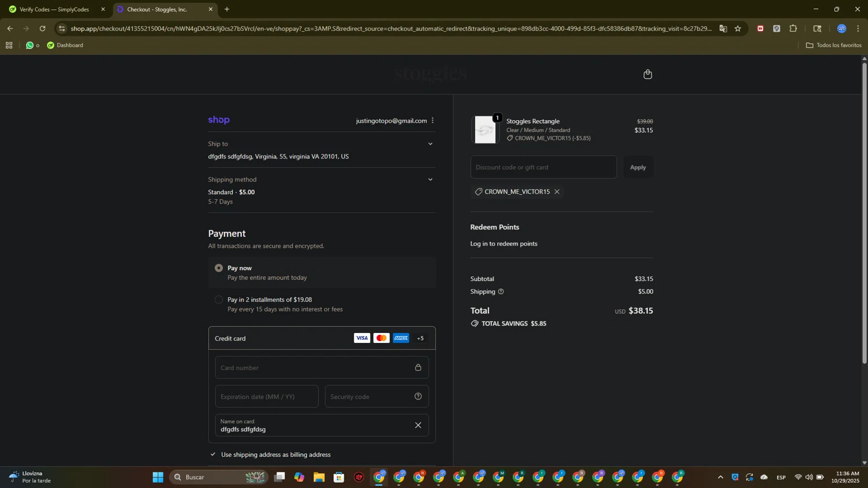Image resolution: width=868 pixels, height=488 pixels.
Task: Click the Visa card logo
Action: (362, 338)
